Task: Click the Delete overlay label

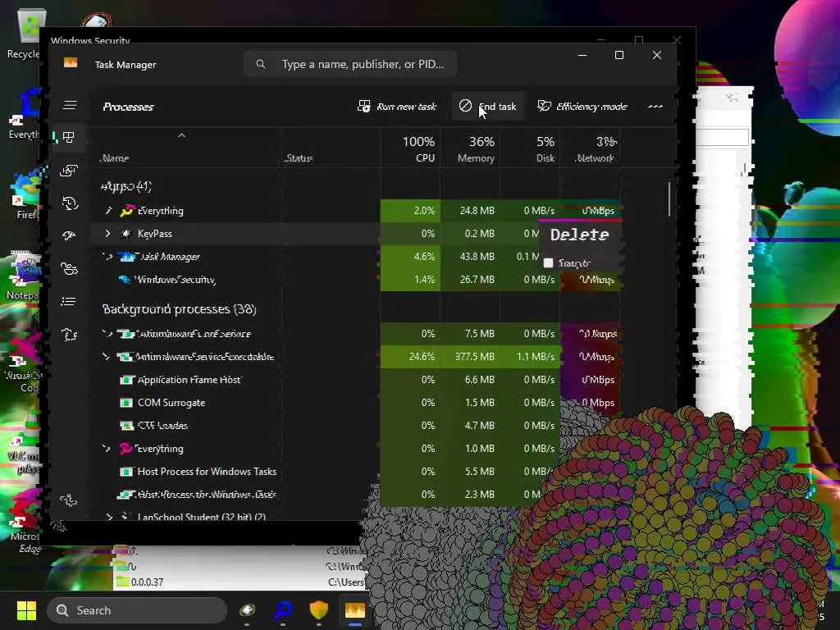Action: tap(580, 235)
